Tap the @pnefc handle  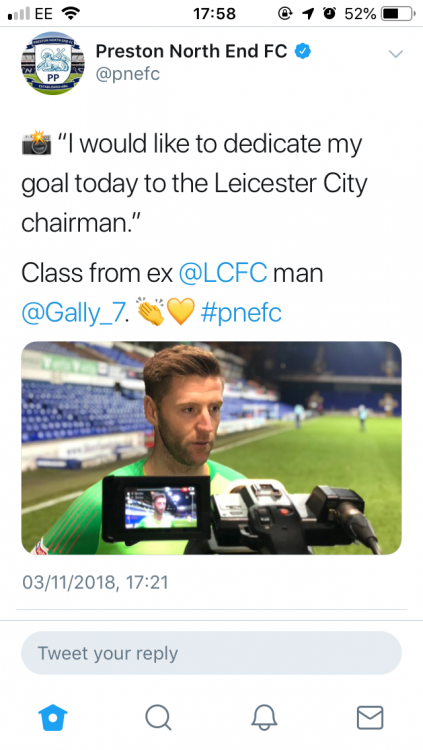(x=128, y=75)
